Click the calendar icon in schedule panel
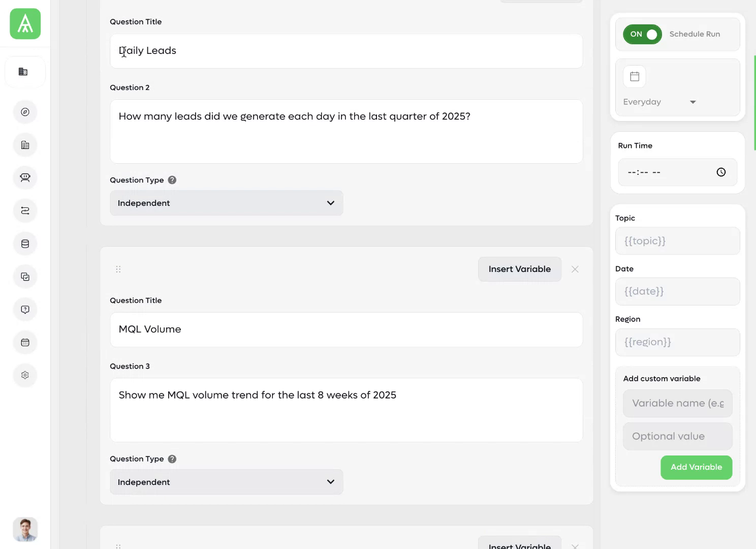Screen dimensions: 756x549 (x=635, y=76)
